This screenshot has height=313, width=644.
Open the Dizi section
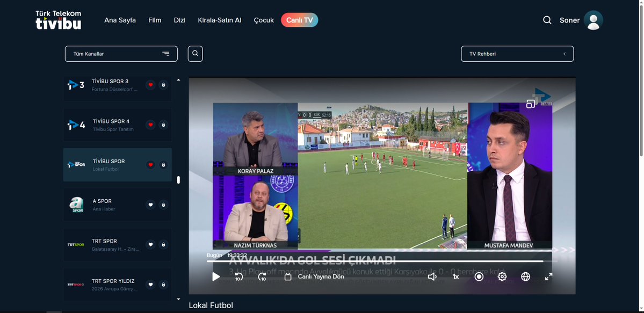pos(179,20)
